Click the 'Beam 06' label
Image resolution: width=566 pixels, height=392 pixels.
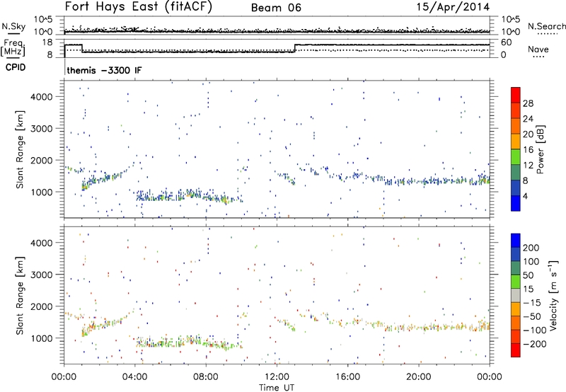click(x=276, y=8)
